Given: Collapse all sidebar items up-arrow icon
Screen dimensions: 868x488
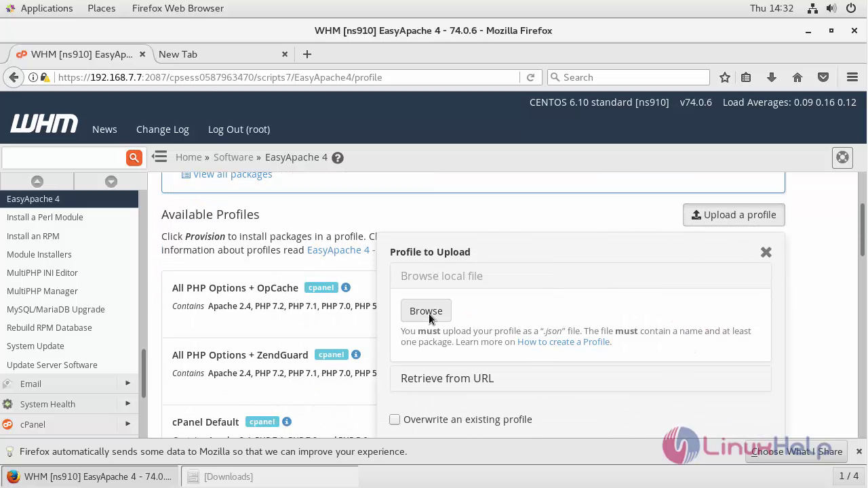Looking at the screenshot, I should pos(37,181).
